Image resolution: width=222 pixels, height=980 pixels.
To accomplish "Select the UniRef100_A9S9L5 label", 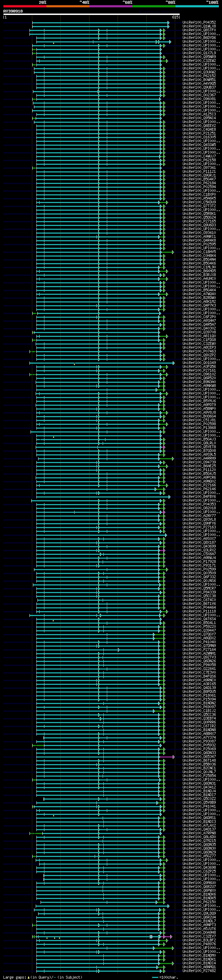I will 199,455.
